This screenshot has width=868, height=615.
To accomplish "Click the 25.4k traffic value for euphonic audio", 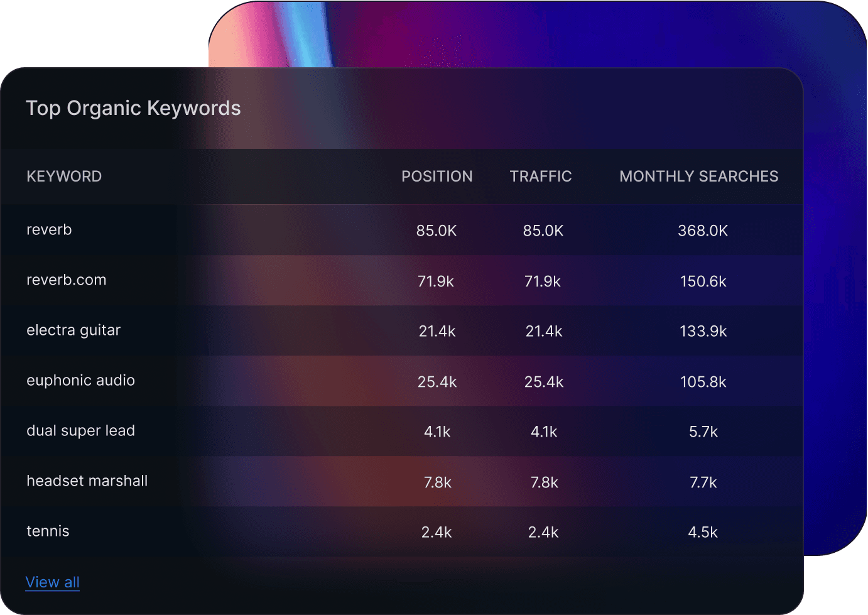I will point(544,381).
